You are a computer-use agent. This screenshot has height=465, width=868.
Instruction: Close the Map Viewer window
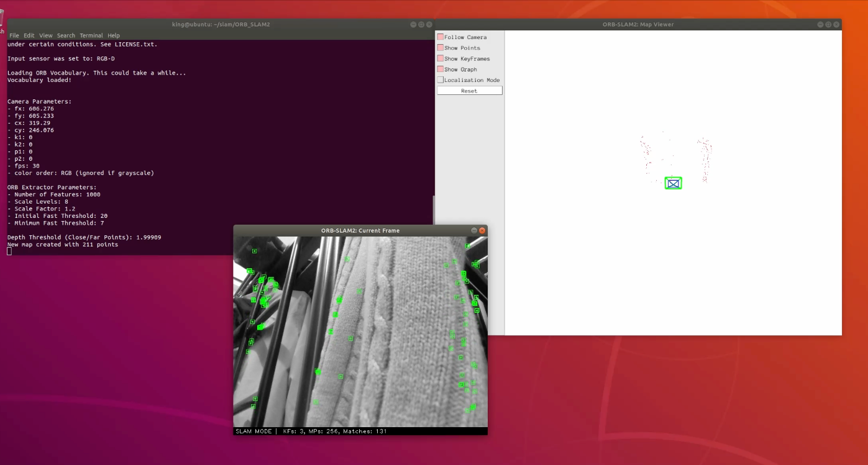pyautogui.click(x=836, y=24)
